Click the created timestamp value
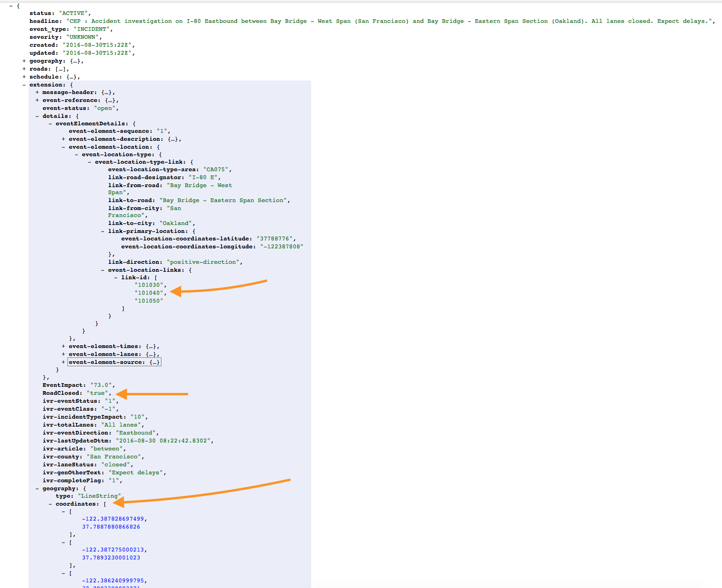722x588 pixels. (x=97, y=45)
